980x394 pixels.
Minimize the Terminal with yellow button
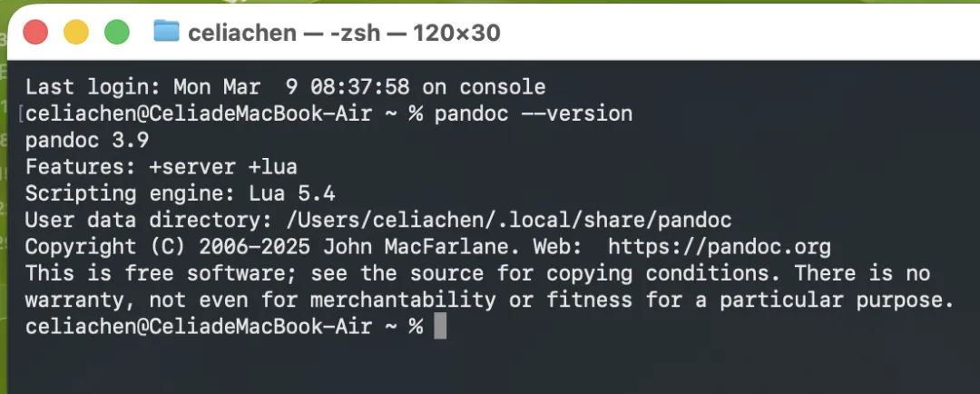[x=76, y=32]
